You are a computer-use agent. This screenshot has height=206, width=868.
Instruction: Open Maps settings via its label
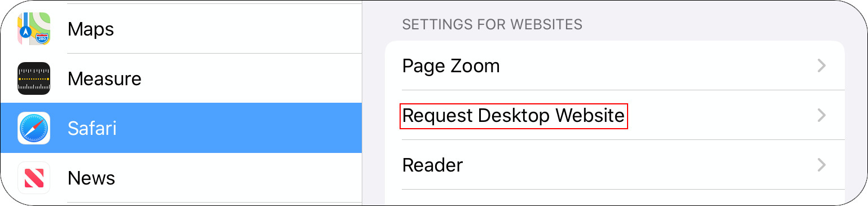pos(91,29)
